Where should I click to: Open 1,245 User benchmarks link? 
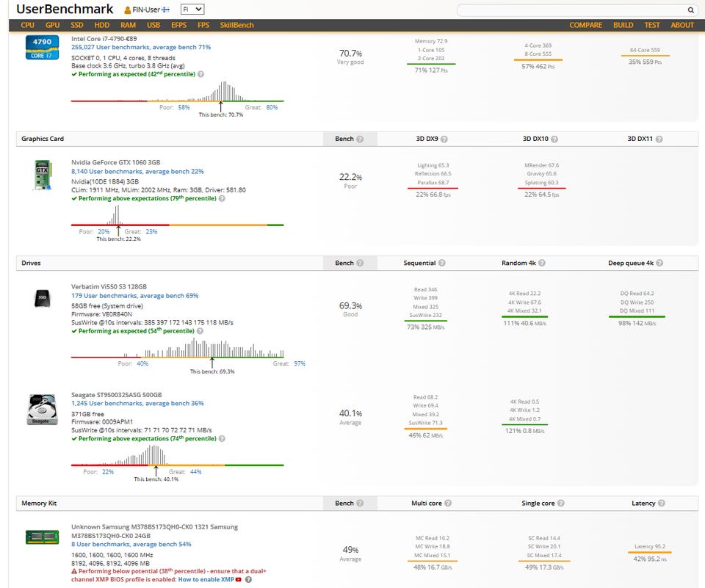click(x=137, y=403)
